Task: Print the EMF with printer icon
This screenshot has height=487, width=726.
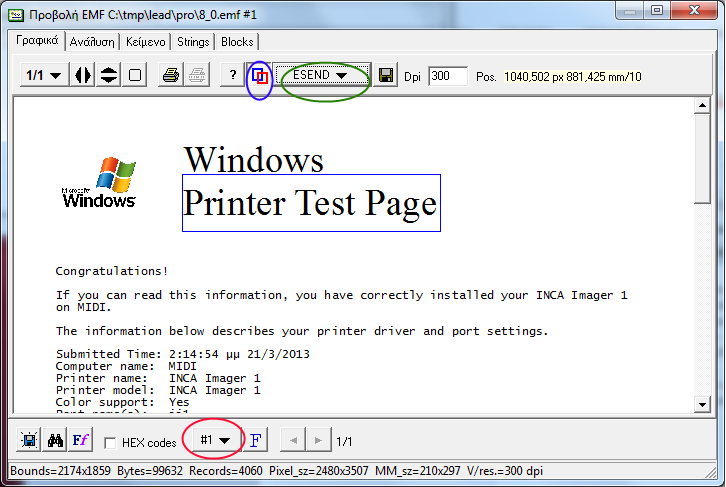Action: 171,75
